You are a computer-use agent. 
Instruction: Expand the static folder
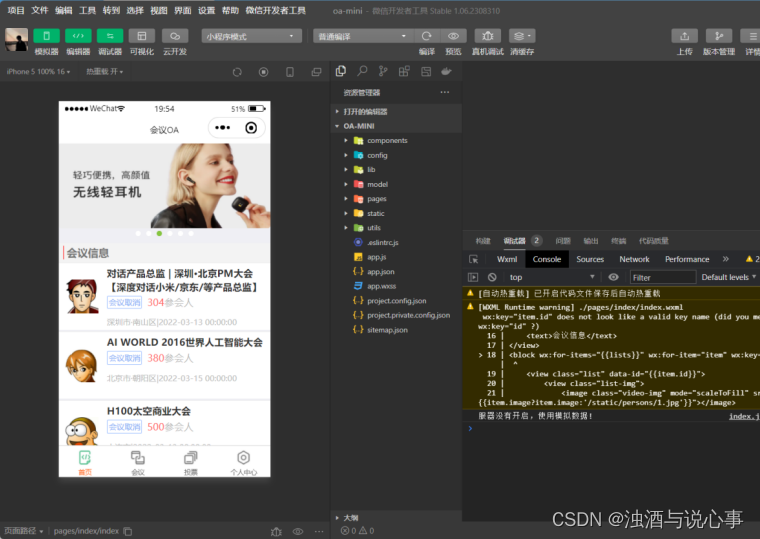(x=396, y=213)
